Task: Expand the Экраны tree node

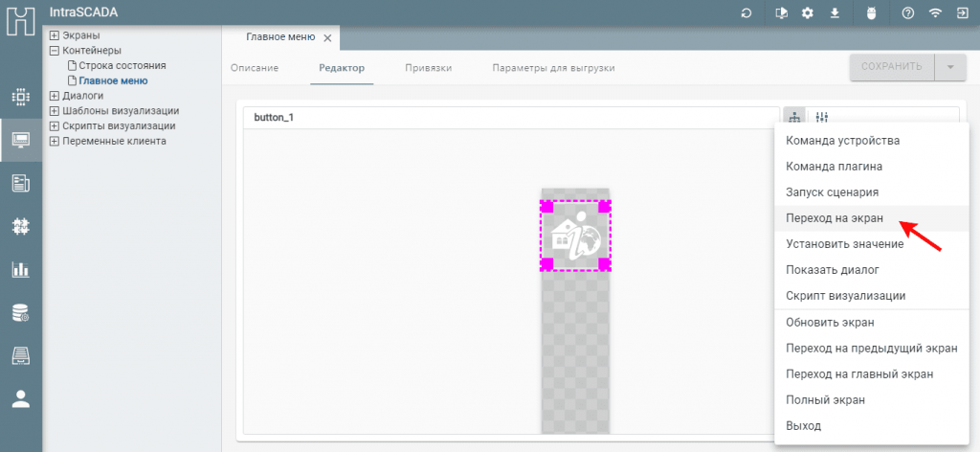Action: coord(55,35)
